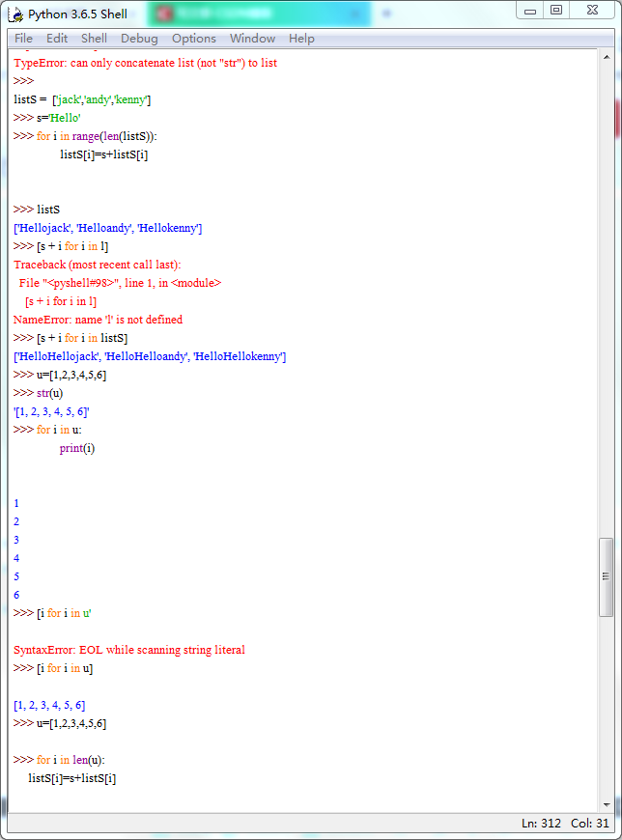Click SyntaxError: EOL while scanning string literal

coord(129,650)
